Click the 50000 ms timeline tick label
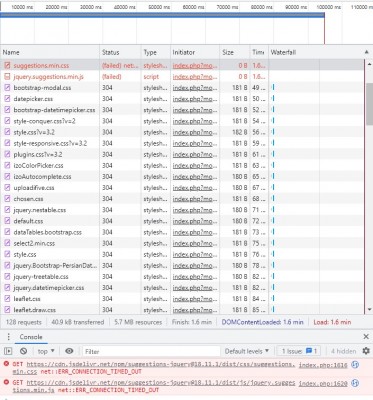 (x=159, y=7)
